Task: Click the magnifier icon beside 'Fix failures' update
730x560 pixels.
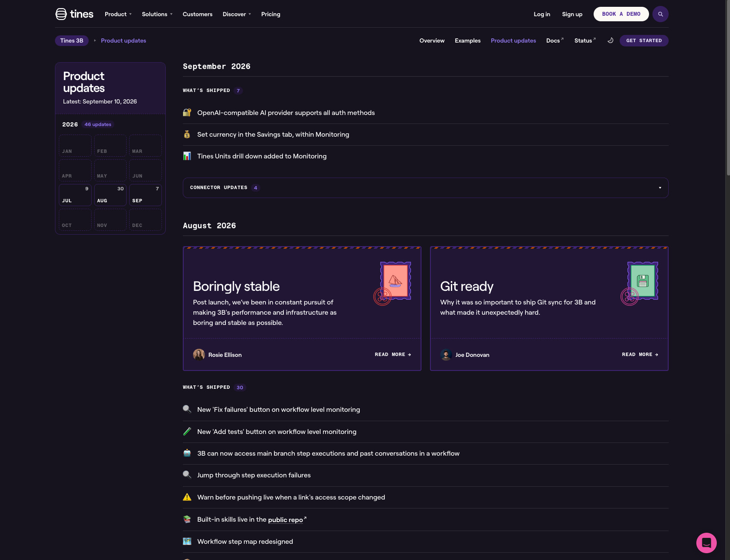Action: click(x=187, y=409)
